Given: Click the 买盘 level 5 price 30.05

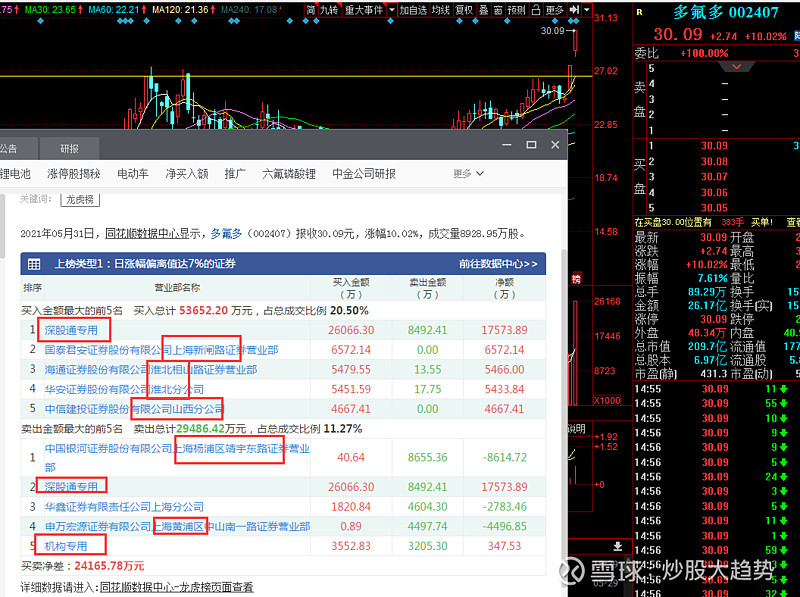Looking at the screenshot, I should (714, 208).
